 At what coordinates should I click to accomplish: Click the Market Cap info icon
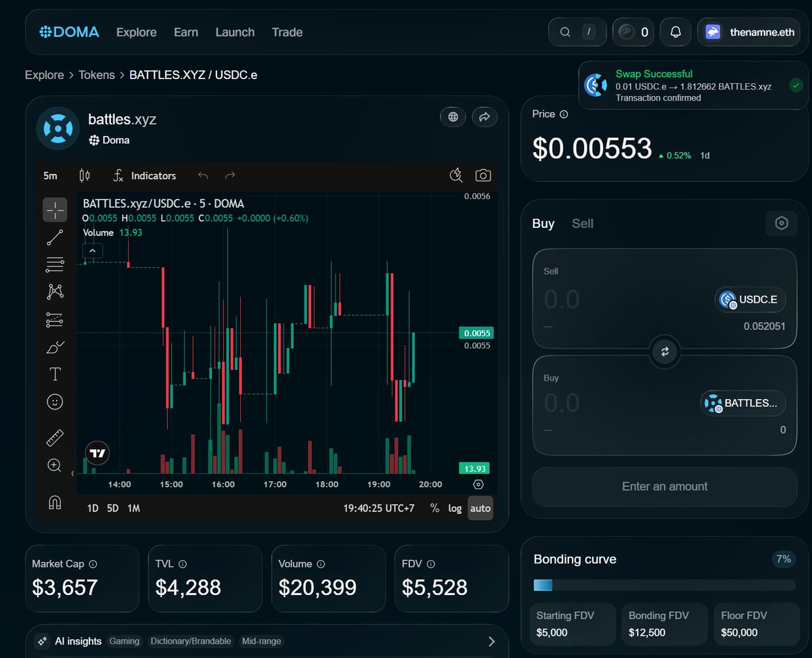(93, 564)
